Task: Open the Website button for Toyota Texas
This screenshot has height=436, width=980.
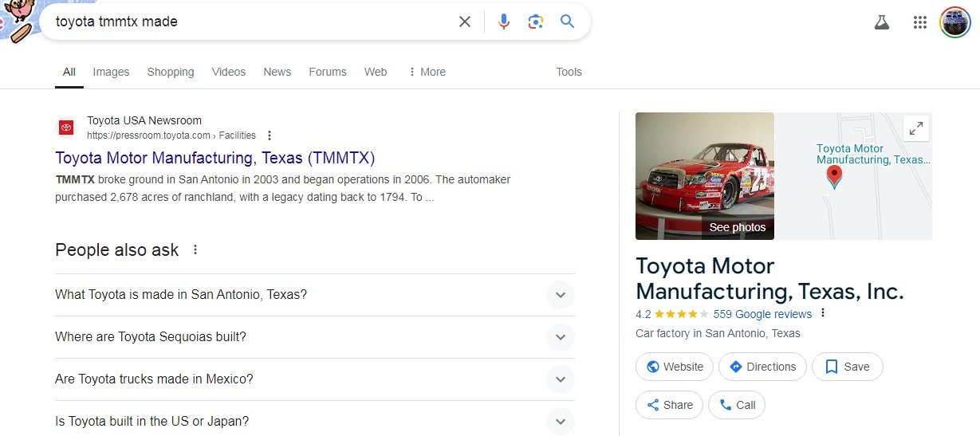Action: [675, 367]
